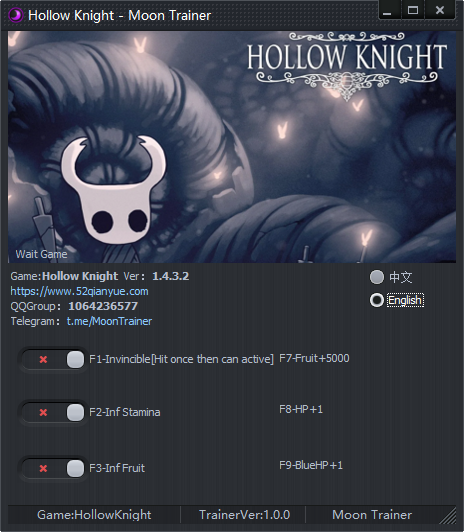
Task: Select the 中文 language radio button
Action: point(377,277)
